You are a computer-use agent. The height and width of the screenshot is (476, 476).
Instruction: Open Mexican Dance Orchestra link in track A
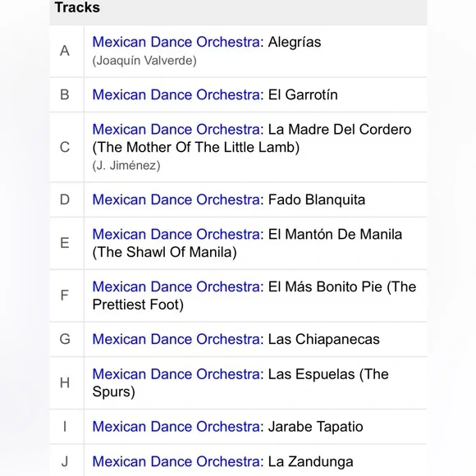pos(176,42)
